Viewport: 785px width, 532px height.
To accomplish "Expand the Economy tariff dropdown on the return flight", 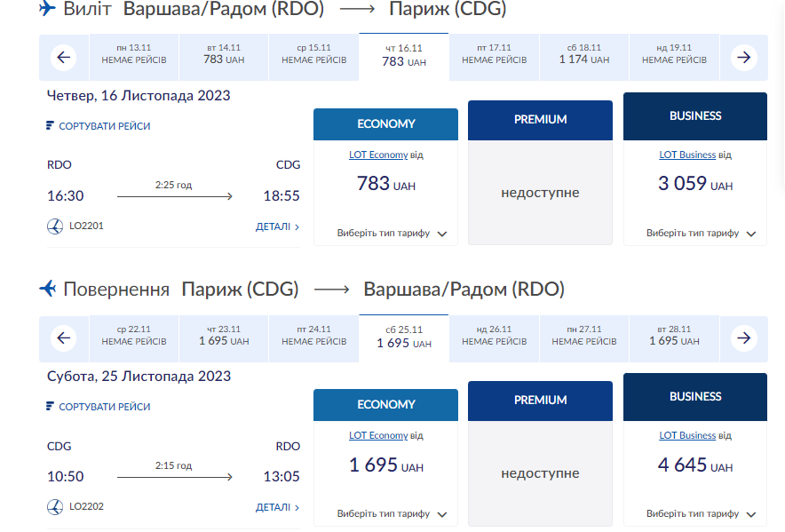I will (385, 513).
